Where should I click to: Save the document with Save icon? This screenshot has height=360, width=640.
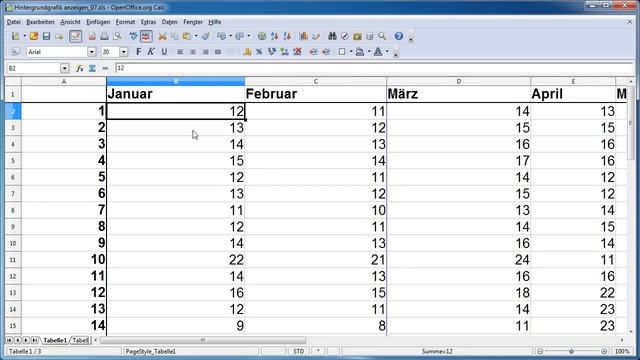coord(46,36)
